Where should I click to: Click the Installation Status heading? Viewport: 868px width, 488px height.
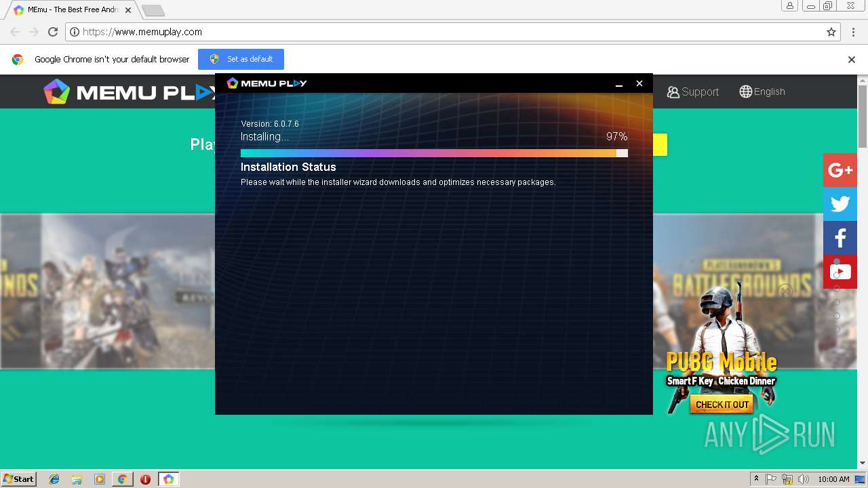point(288,167)
